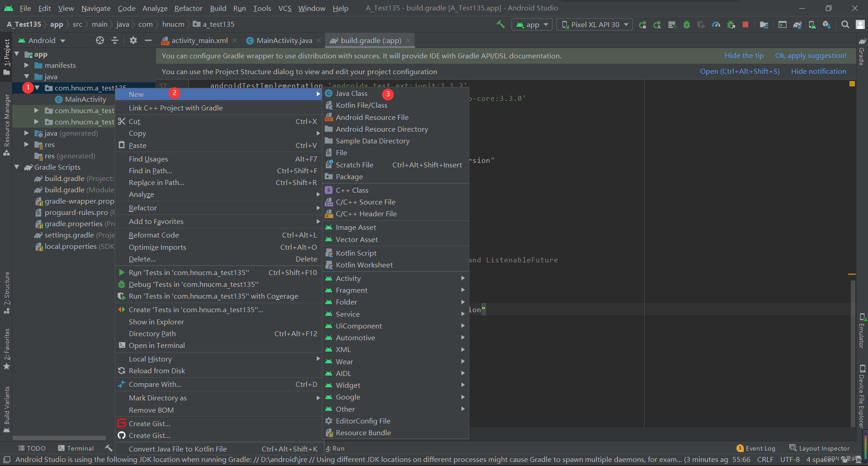Viewport: 868px width, 466px height.
Task: Collapse the Gradle Scripts tree node
Action: (17, 167)
